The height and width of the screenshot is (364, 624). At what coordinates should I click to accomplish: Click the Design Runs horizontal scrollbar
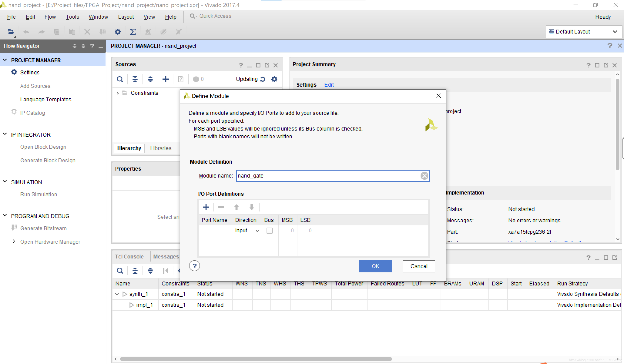[256, 359]
